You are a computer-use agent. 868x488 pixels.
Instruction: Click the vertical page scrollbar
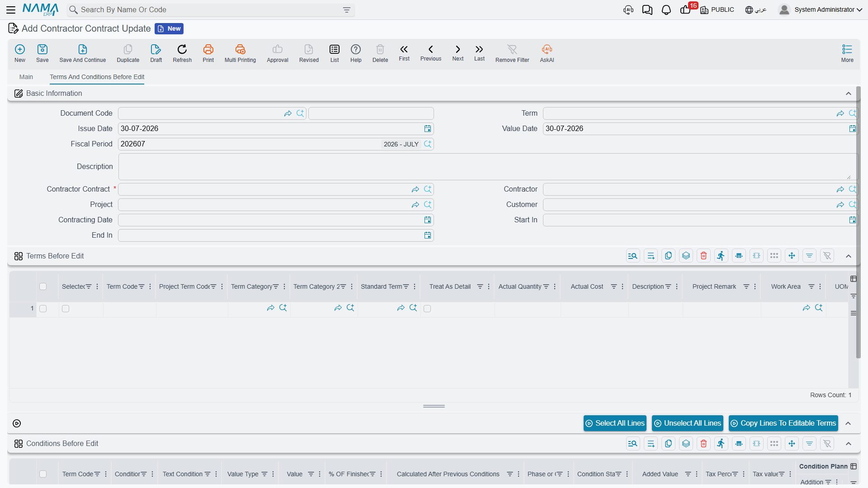(859, 221)
